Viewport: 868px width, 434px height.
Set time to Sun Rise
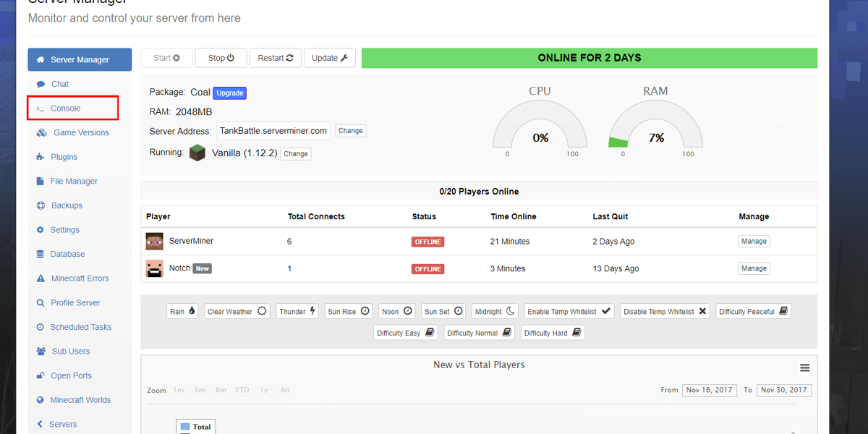[x=349, y=312]
